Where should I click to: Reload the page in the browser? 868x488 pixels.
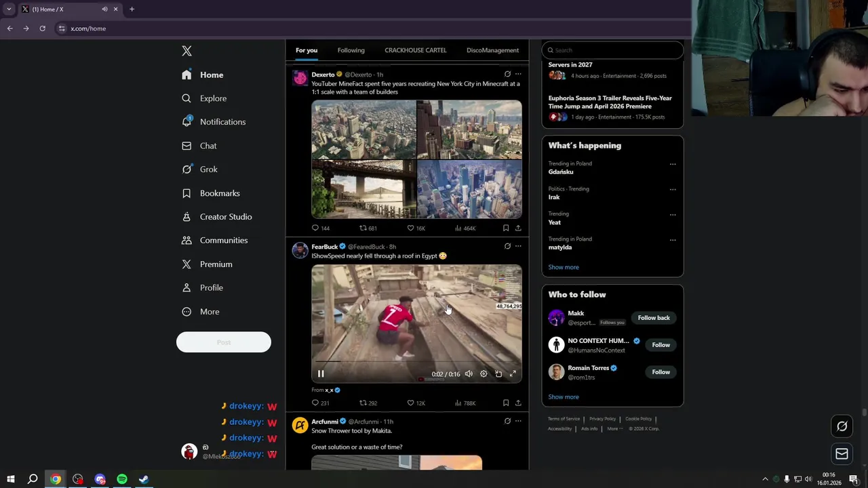tap(42, 28)
